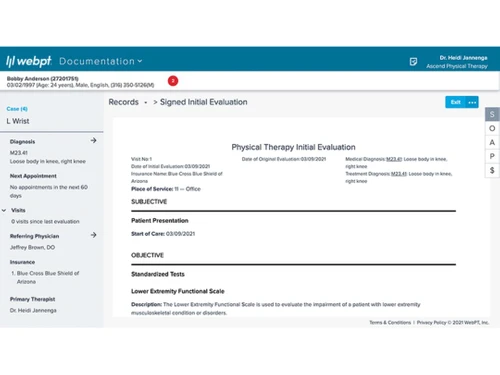Open Referring Physician details arrow

[93, 235]
